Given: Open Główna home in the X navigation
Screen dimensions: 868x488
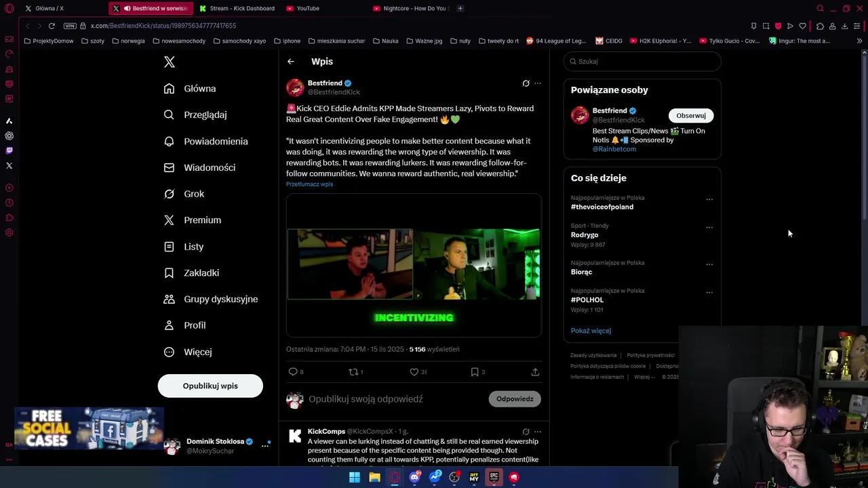Looking at the screenshot, I should pos(190,89).
